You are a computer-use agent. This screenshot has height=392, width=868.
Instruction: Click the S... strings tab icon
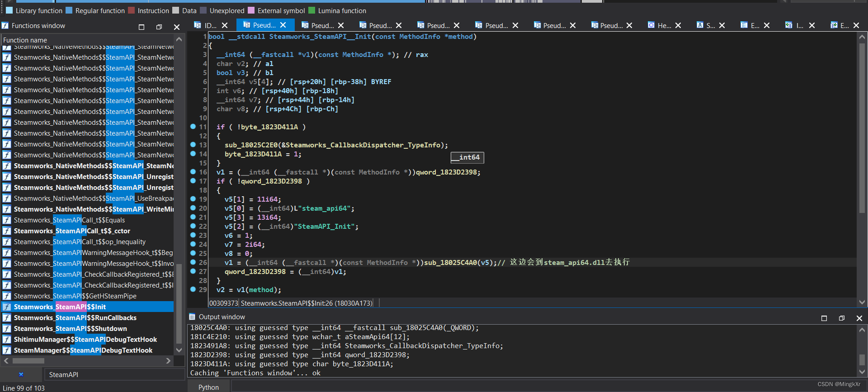[700, 25]
